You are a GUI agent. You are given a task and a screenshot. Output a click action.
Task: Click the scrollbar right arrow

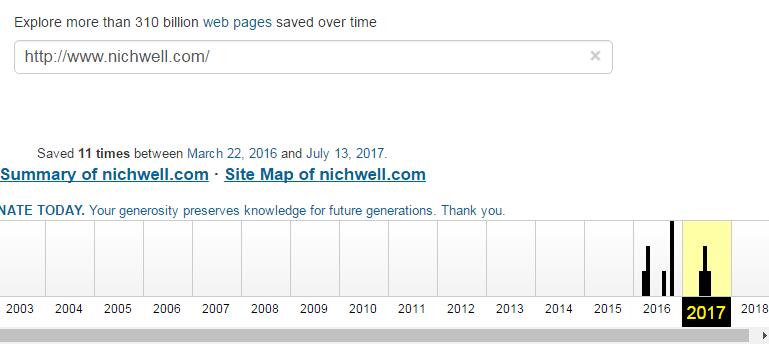point(764,336)
